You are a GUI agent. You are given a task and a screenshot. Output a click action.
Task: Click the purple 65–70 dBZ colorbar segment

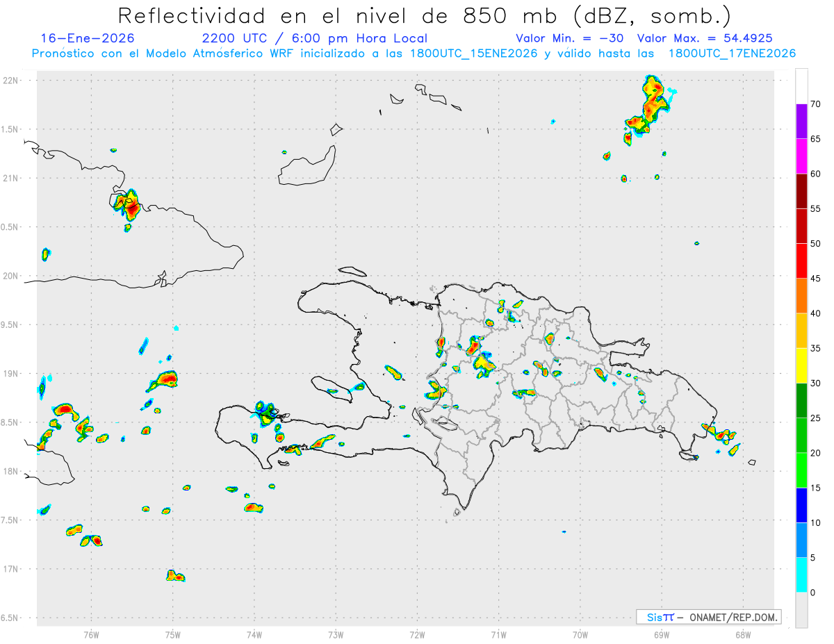coord(802,122)
